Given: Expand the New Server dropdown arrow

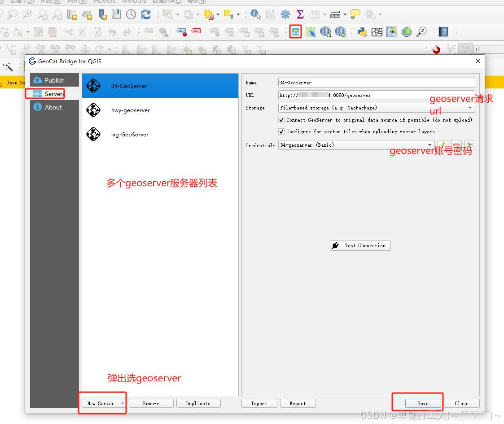Looking at the screenshot, I should [122, 403].
